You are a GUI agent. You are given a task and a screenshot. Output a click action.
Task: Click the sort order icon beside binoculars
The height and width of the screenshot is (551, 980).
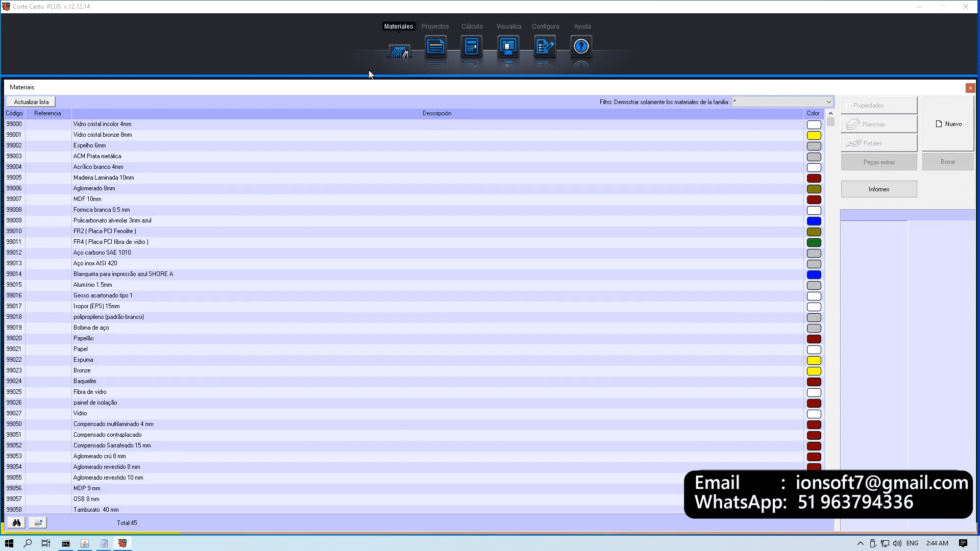click(x=38, y=522)
